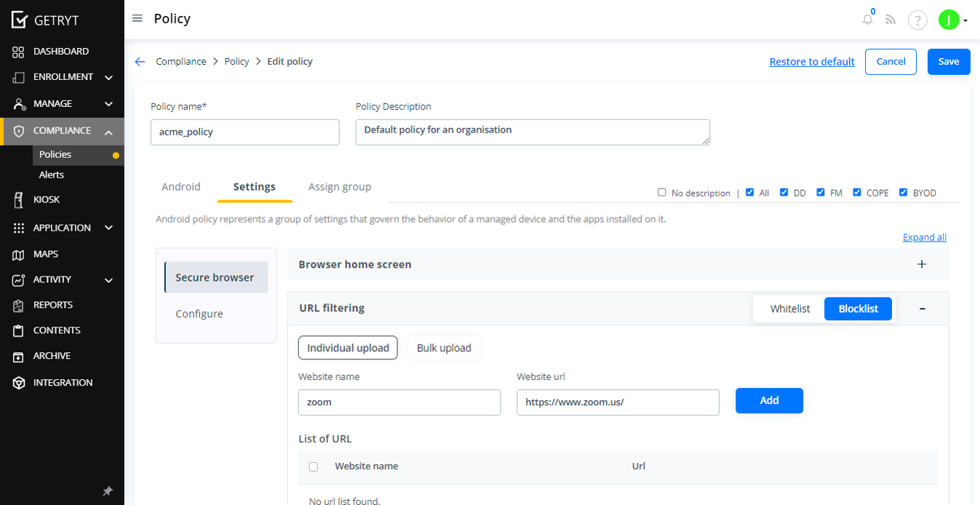The width and height of the screenshot is (980, 505).
Task: Save the policy changes
Action: pyautogui.click(x=949, y=62)
